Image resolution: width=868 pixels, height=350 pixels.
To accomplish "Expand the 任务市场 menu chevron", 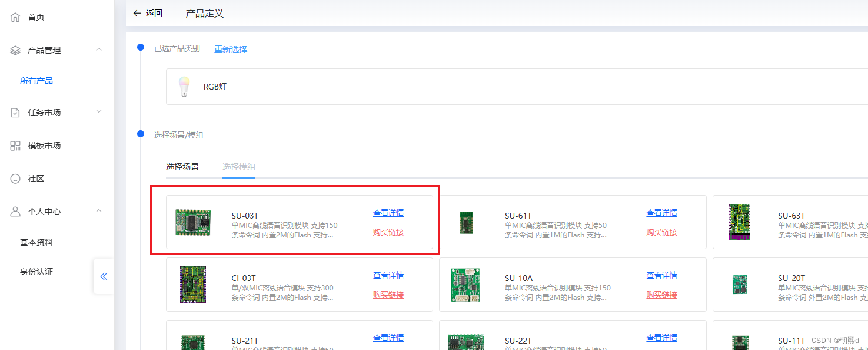I will tap(99, 112).
